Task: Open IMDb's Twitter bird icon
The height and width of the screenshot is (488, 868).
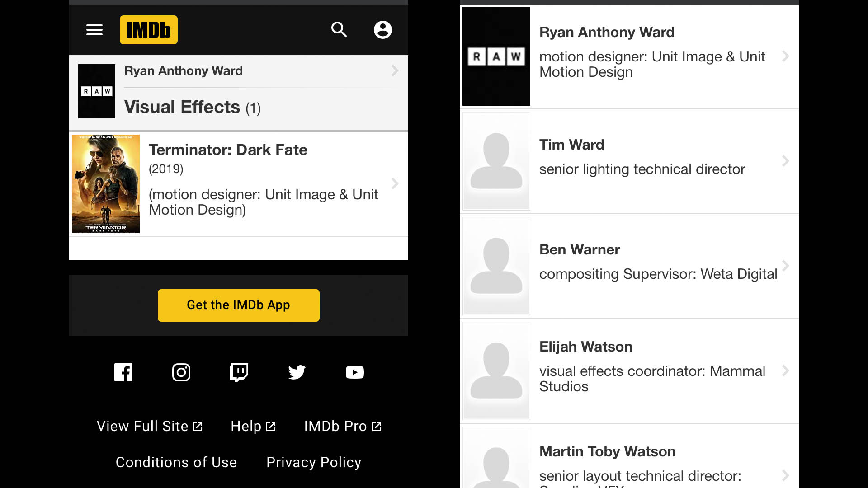Action: pos(297,372)
